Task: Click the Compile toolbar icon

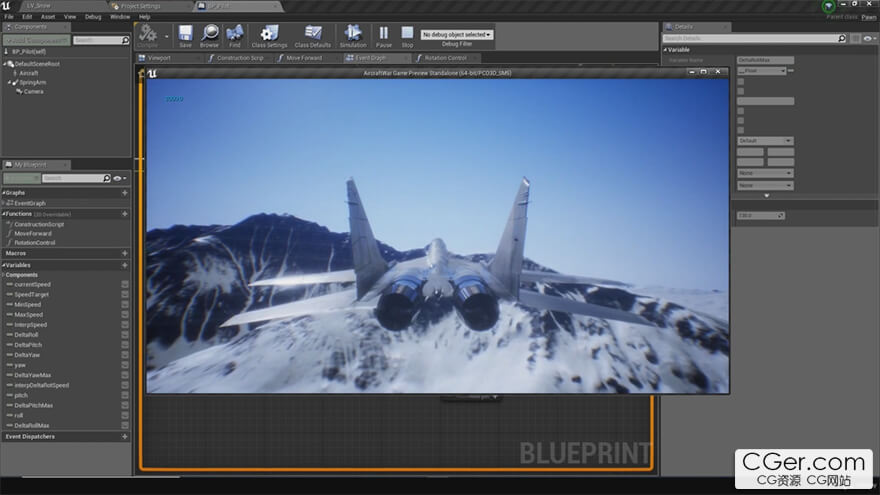Action: [148, 35]
